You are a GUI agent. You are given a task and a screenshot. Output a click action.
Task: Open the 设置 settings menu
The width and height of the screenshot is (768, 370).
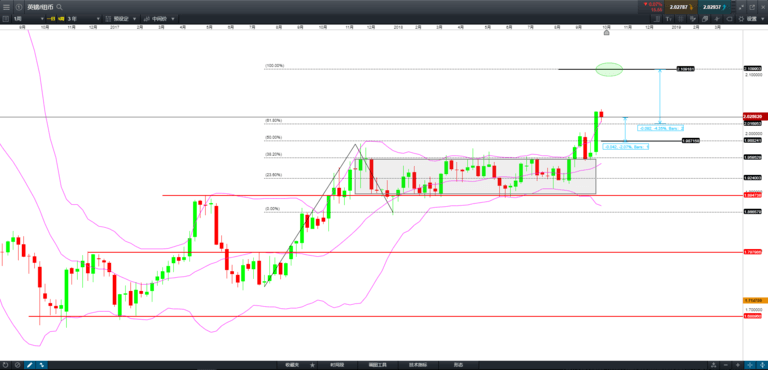click(x=752, y=19)
